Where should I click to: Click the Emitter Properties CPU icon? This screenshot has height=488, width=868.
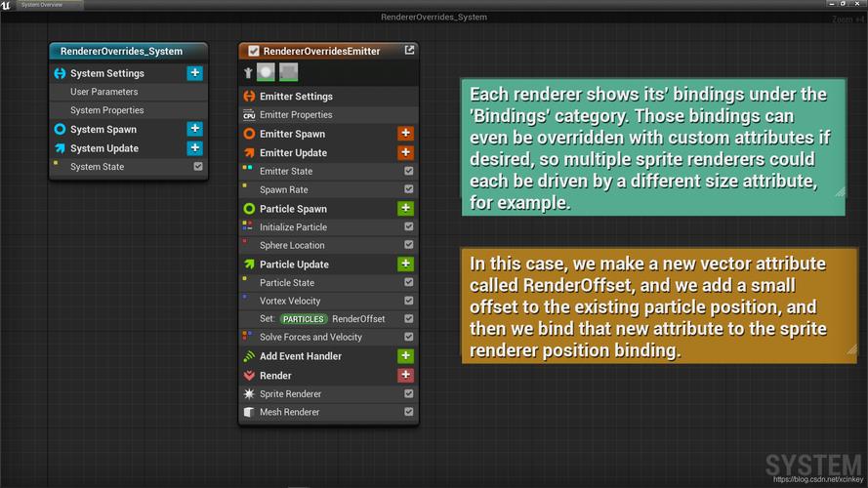point(249,115)
